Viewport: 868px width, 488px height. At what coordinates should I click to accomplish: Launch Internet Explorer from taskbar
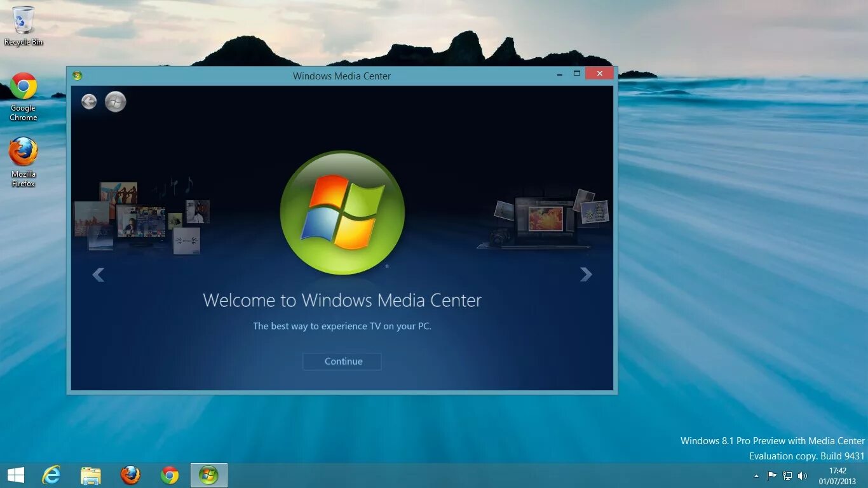click(x=51, y=475)
